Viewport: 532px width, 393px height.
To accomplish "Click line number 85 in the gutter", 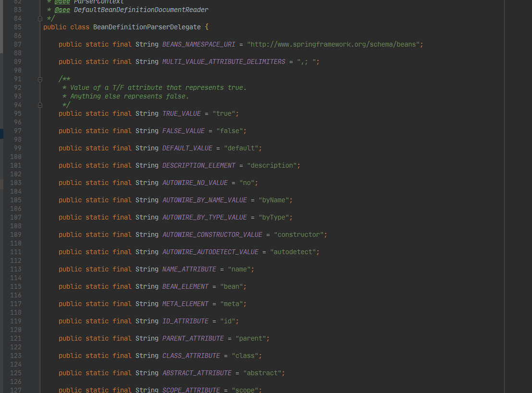I will coord(18,27).
